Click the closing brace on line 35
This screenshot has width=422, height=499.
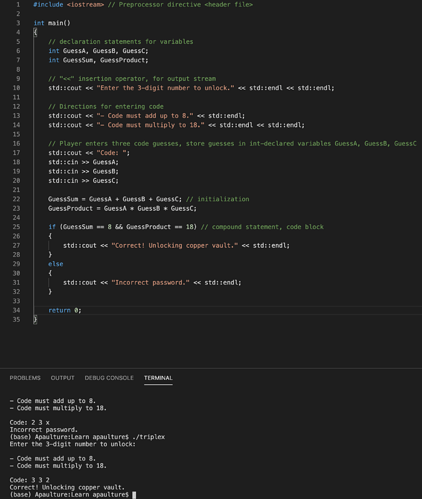(x=35, y=319)
